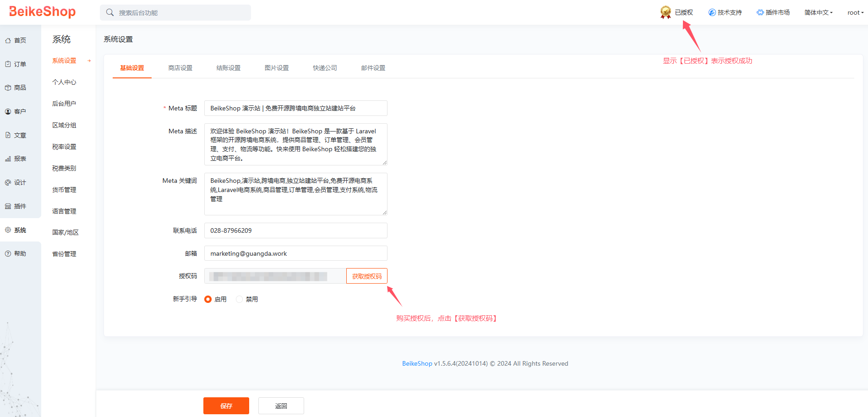Open the BeikeShop footer link
The image size is (868, 417).
pyautogui.click(x=417, y=363)
